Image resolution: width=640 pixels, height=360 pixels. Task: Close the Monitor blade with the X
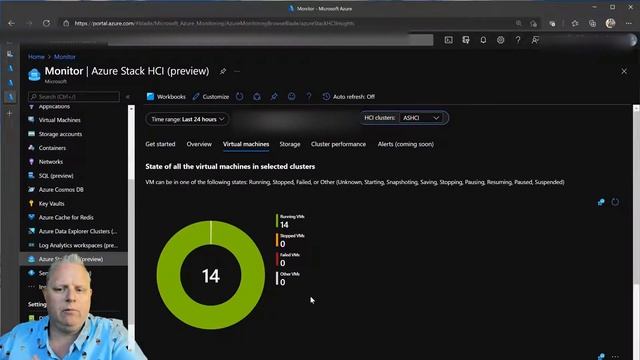[x=624, y=71]
